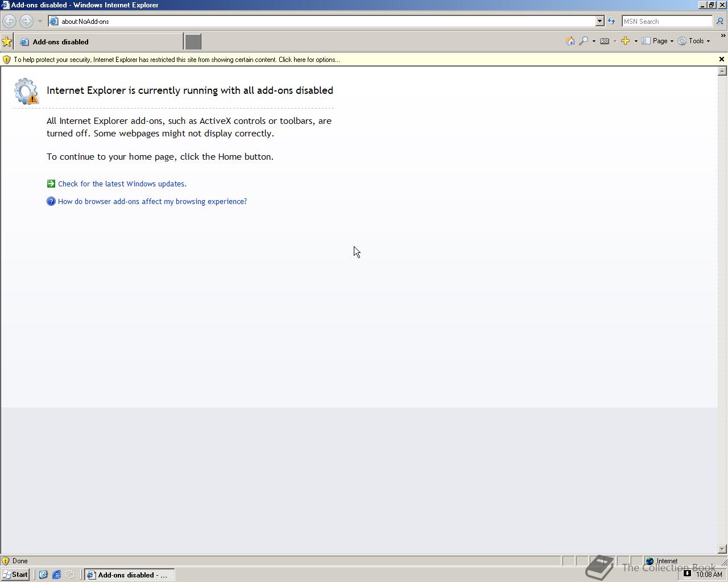Click the taskbar clock showing 10:08 AM
The height and width of the screenshot is (582, 728).
709,575
